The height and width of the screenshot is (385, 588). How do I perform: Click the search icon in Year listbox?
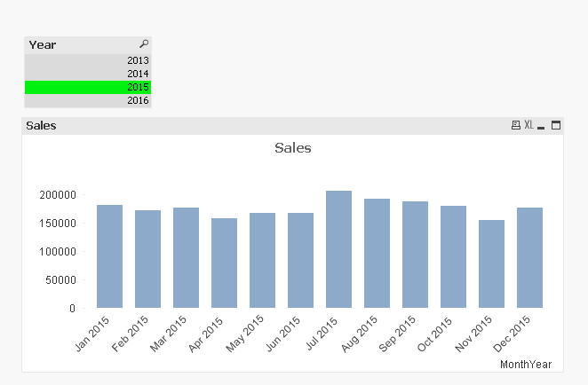pos(144,43)
